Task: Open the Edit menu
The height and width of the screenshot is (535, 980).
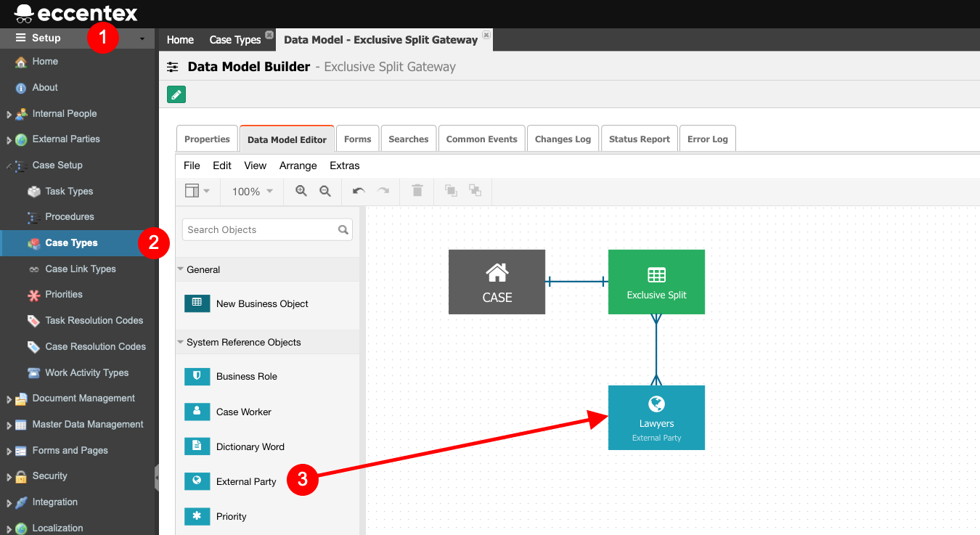Action: (222, 166)
